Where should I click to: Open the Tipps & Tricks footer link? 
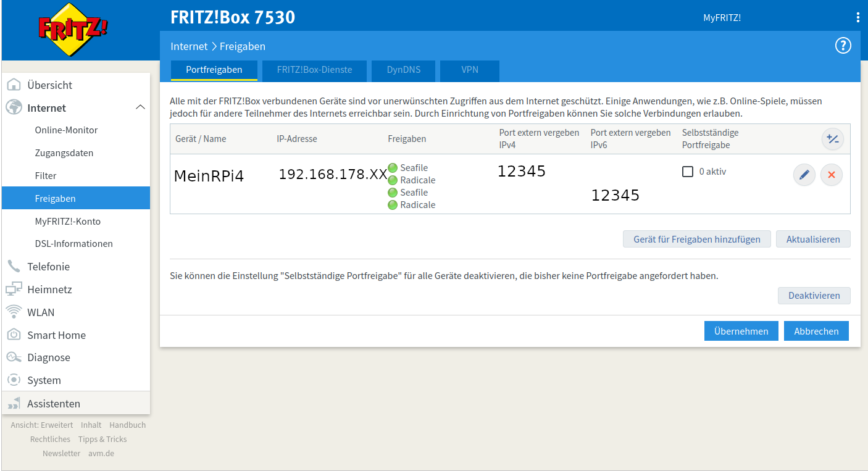click(102, 439)
